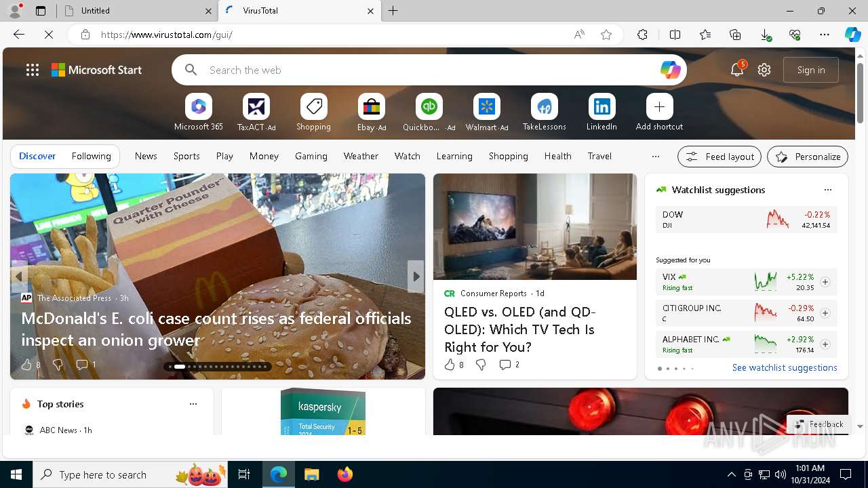The width and height of the screenshot is (868, 488).
Task: Add this page to favorites star
Action: pos(606,35)
